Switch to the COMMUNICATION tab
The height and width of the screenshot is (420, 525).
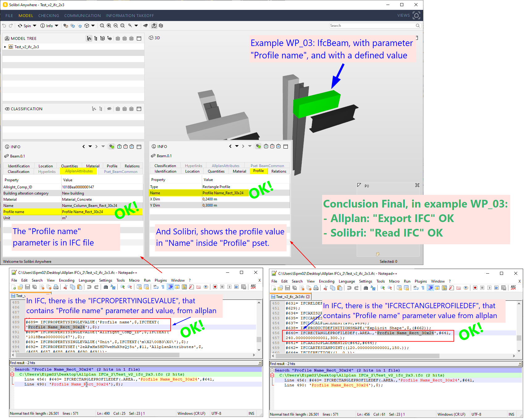(x=82, y=15)
